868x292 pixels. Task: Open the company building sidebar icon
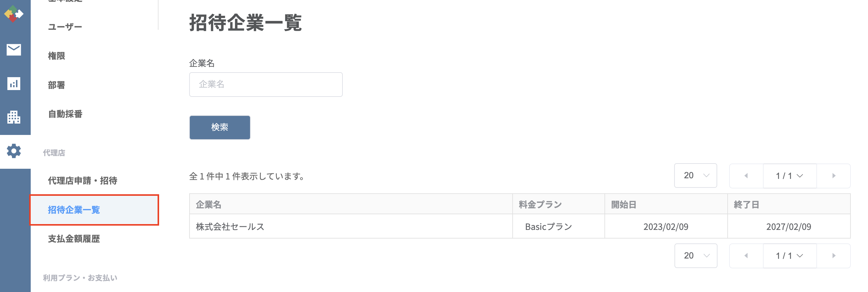[14, 117]
